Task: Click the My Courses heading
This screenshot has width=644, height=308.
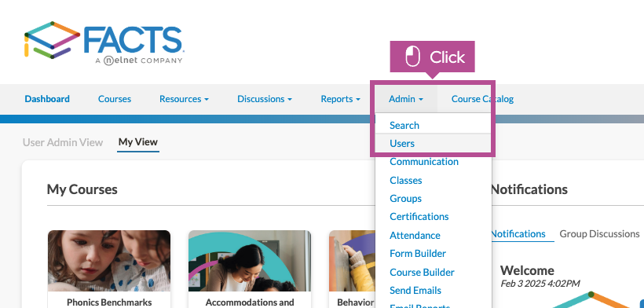Action: point(82,189)
